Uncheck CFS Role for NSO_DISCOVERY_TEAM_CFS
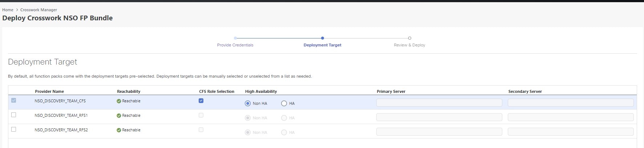 [x=201, y=100]
